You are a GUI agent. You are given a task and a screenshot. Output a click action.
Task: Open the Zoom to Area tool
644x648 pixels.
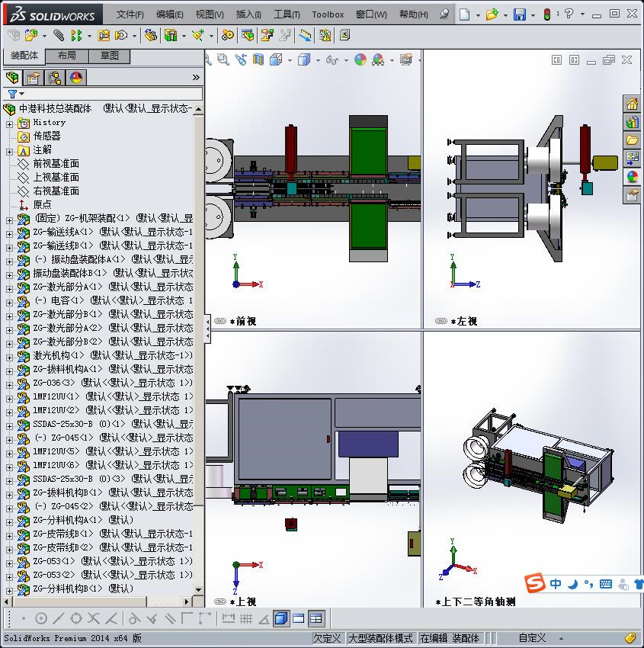pyautogui.click(x=222, y=59)
